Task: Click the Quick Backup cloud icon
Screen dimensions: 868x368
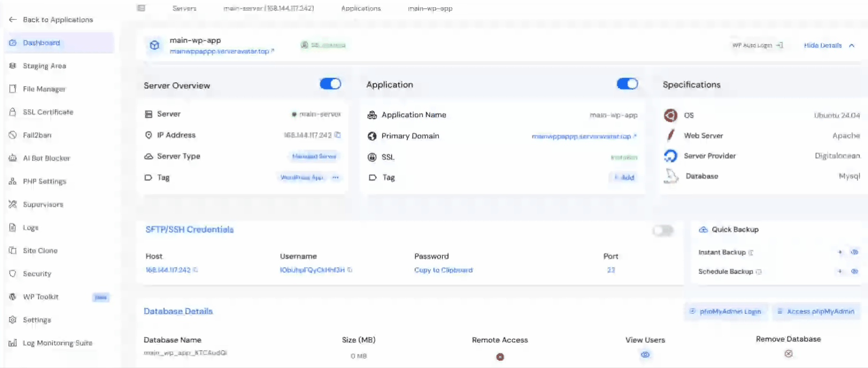Action: [703, 229]
